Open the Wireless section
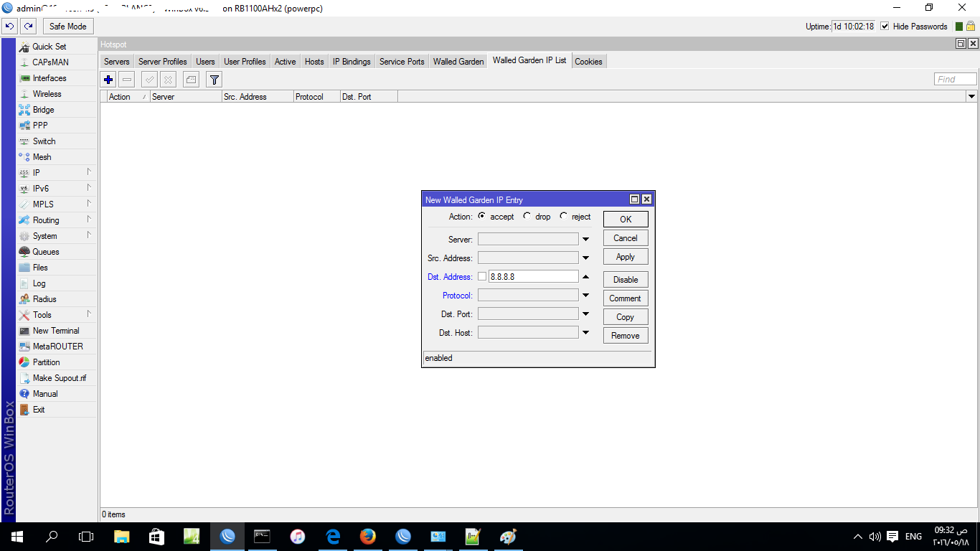The width and height of the screenshot is (980, 551). (57, 94)
